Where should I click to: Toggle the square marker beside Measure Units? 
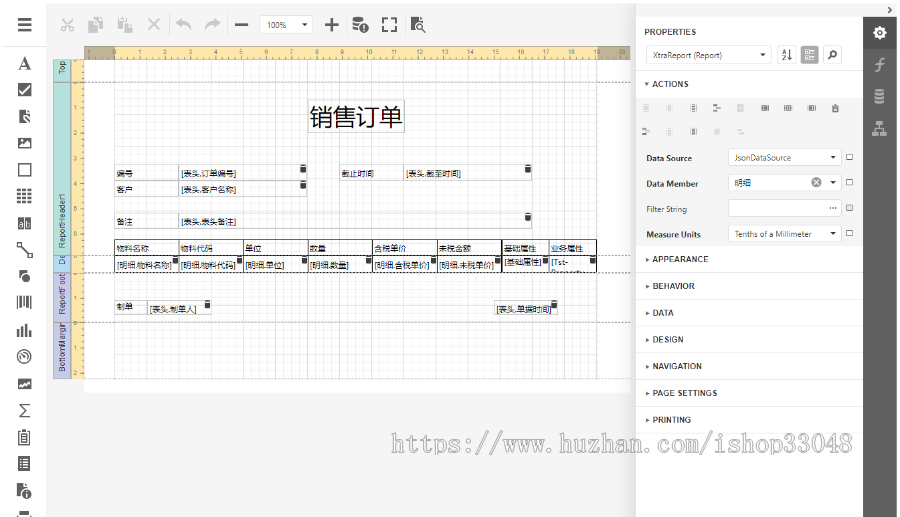pyautogui.click(x=849, y=234)
